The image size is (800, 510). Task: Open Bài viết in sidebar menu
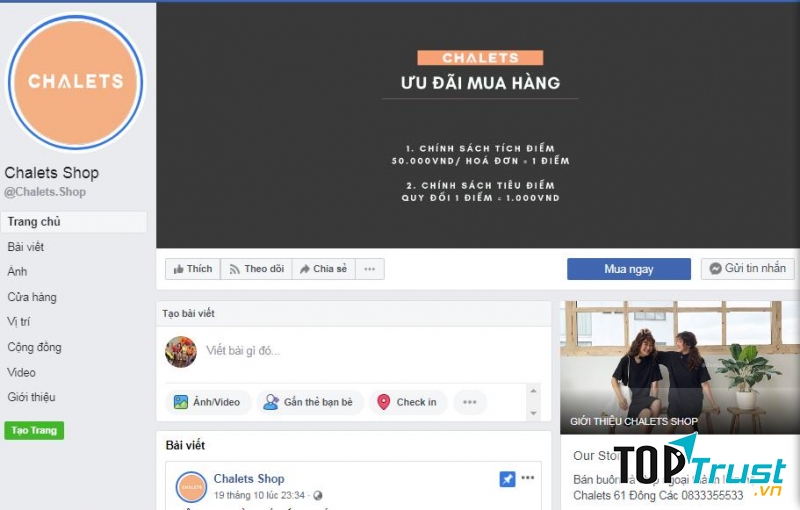tap(26, 247)
